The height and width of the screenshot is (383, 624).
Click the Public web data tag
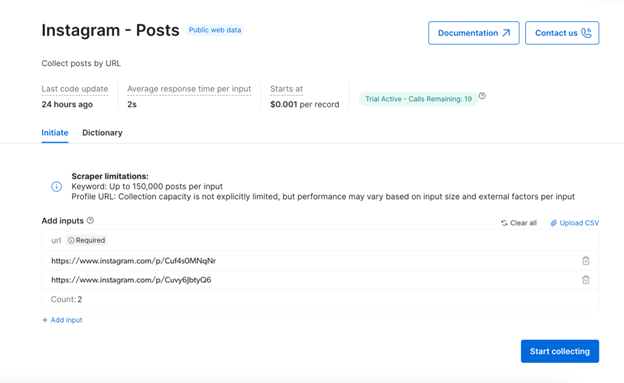coord(215,30)
